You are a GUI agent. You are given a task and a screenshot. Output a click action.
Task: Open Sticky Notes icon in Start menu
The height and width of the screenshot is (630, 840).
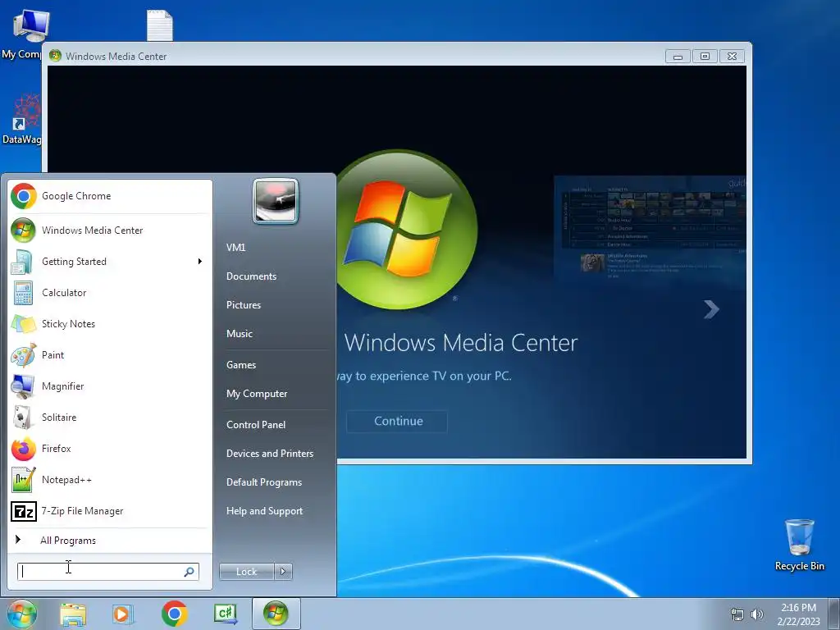pos(24,324)
